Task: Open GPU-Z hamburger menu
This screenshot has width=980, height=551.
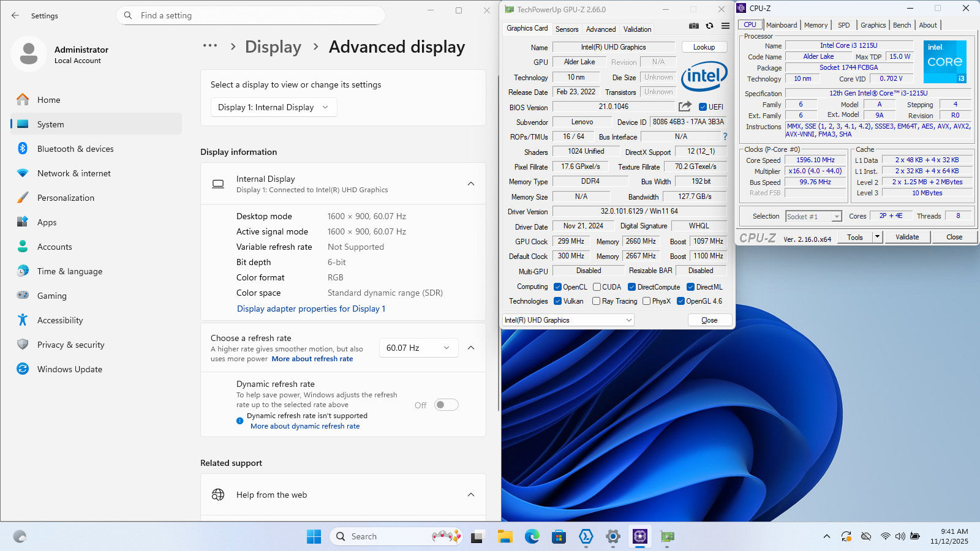Action: click(x=725, y=26)
